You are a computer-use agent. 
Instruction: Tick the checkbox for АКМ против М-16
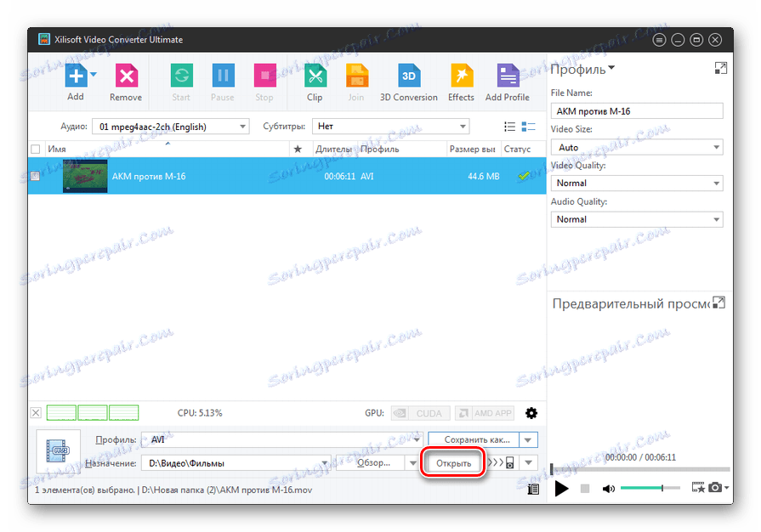(x=36, y=176)
